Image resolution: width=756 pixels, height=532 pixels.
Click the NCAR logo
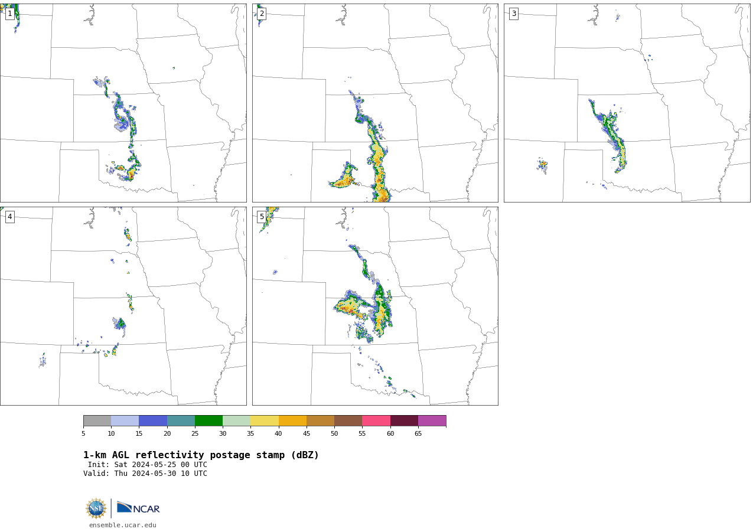(x=138, y=508)
